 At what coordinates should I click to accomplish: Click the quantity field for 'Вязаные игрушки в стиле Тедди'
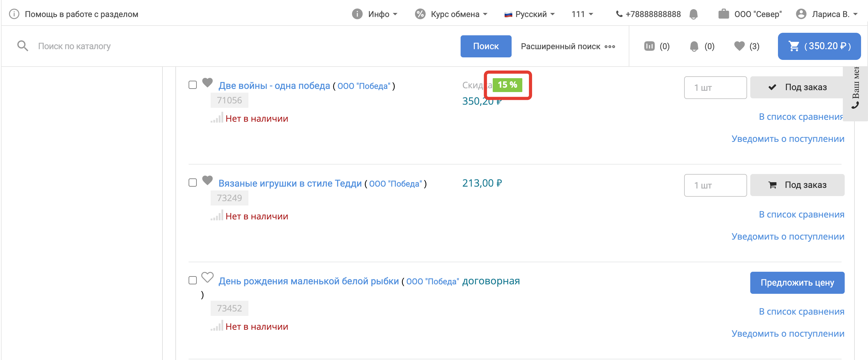click(715, 185)
